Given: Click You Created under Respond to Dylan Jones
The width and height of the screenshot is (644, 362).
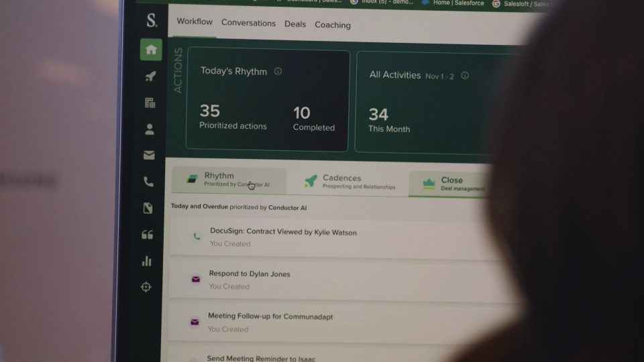Looking at the screenshot, I should [229, 286].
